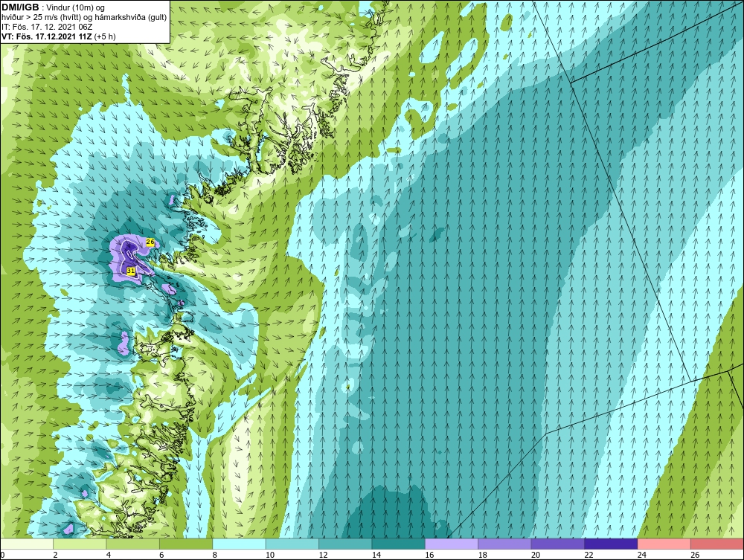Click the IT initial time line
The image size is (744, 560).
point(47,27)
